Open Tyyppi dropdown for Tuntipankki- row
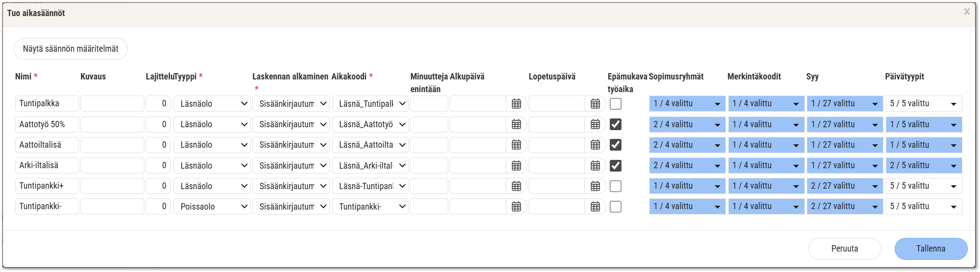This screenshot has height=272, width=980. click(x=212, y=207)
